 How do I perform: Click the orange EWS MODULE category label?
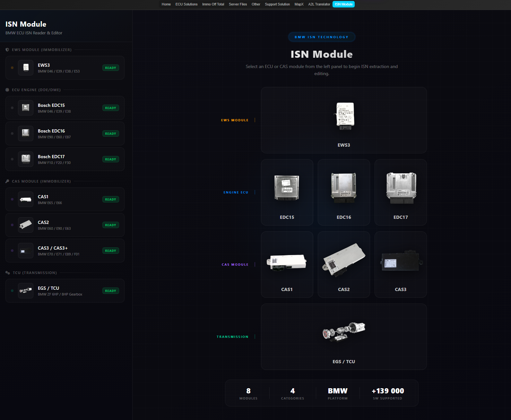(235, 120)
